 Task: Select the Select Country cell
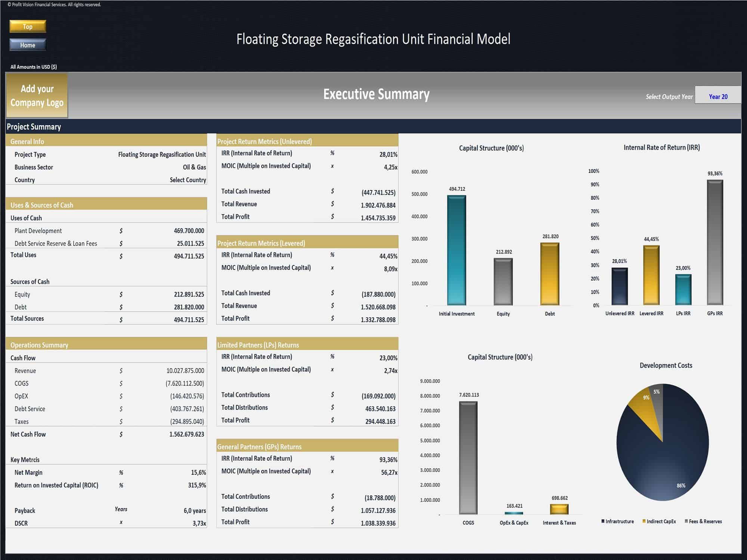point(188,180)
